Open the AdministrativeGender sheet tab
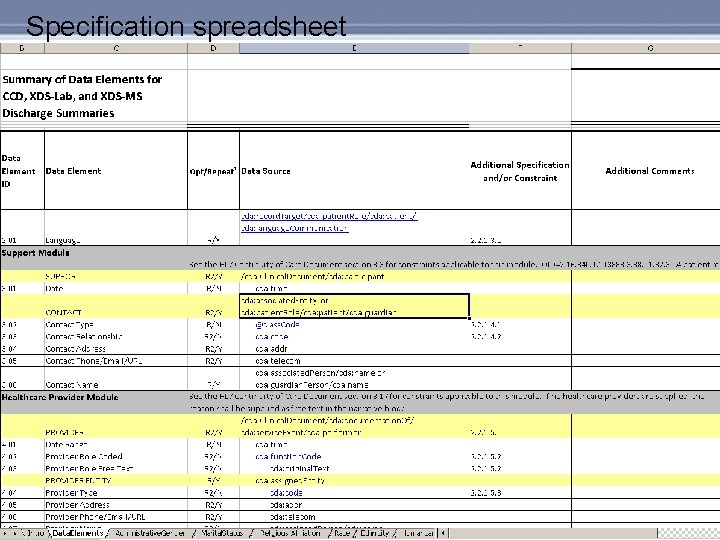This screenshot has height=540, width=720. (149, 533)
